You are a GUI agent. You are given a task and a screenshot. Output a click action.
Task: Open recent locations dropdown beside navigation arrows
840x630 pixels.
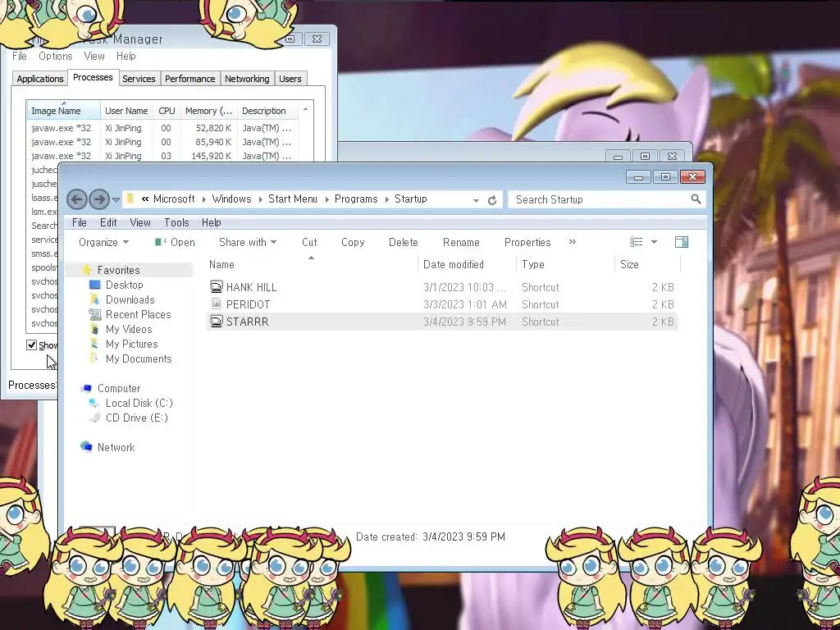pos(116,200)
